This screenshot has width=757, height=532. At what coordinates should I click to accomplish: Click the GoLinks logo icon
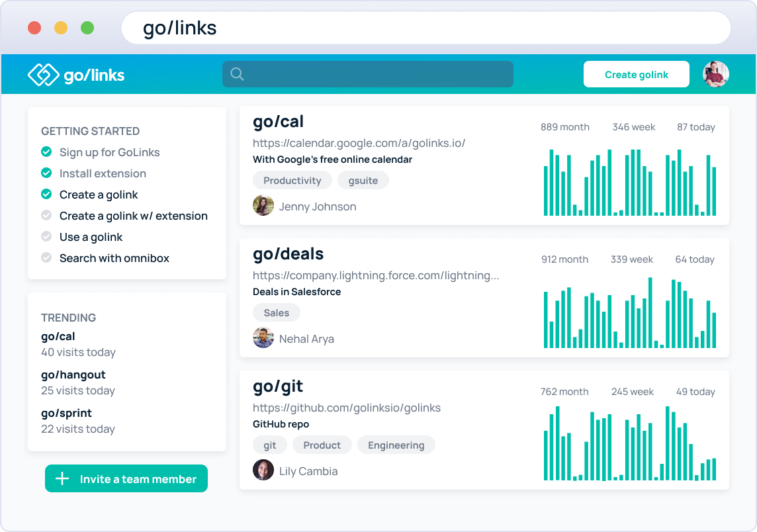pyautogui.click(x=44, y=75)
